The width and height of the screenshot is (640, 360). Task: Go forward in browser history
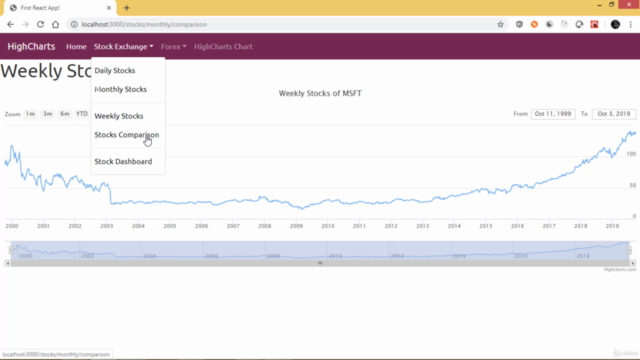25,24
